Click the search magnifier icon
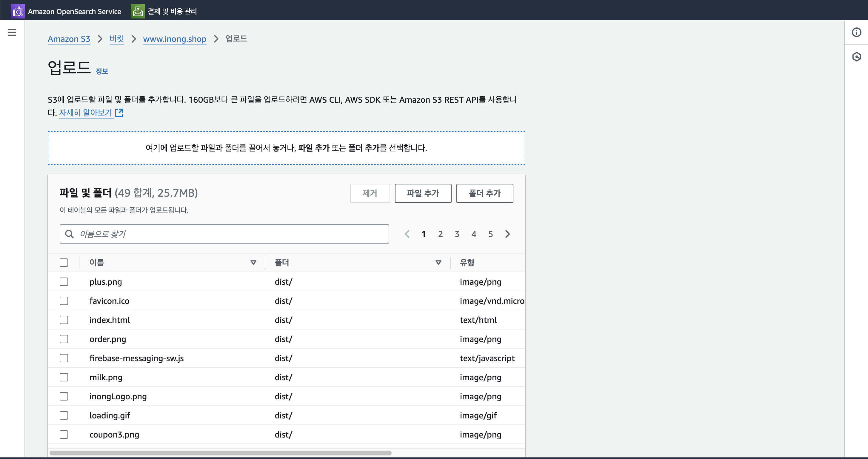The height and width of the screenshot is (459, 868). point(70,234)
